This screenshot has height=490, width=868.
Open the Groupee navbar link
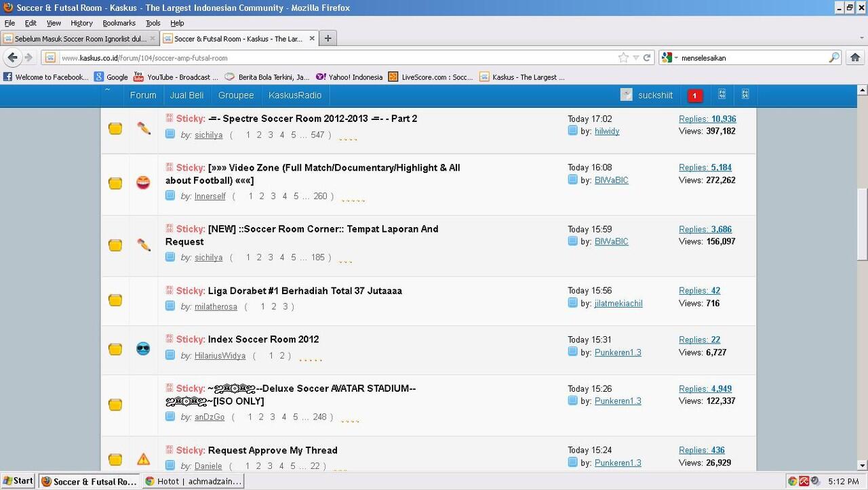pos(236,95)
